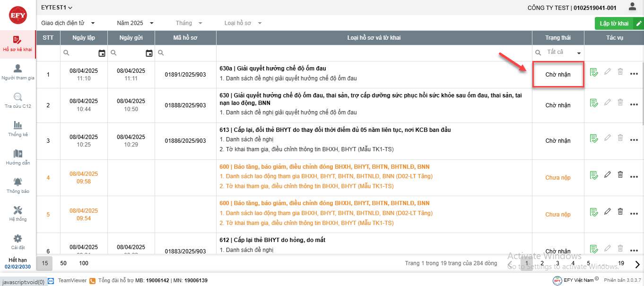Image resolution: width=644 pixels, height=286 pixels.
Task: Click Chưa nộp status of 09:58 draft
Action: (558, 178)
